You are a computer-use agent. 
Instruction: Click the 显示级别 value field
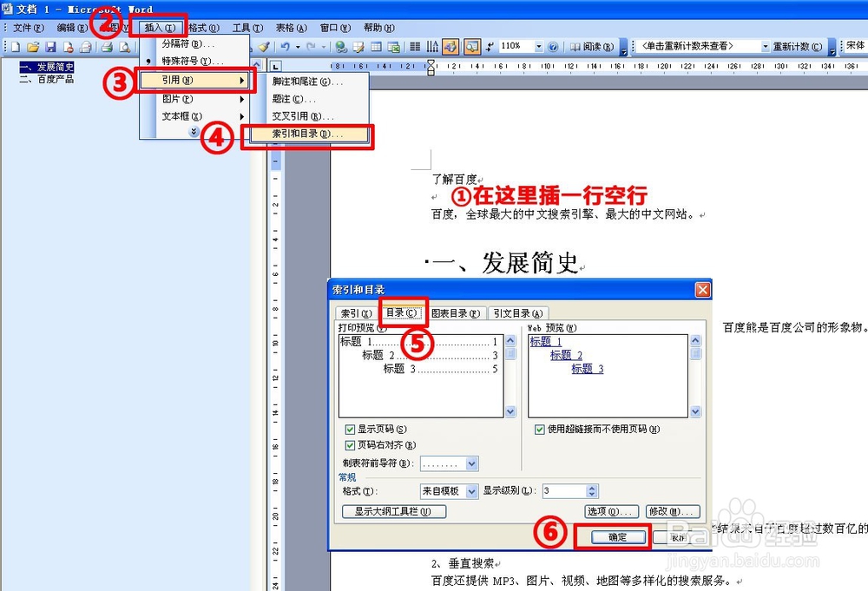coord(563,491)
